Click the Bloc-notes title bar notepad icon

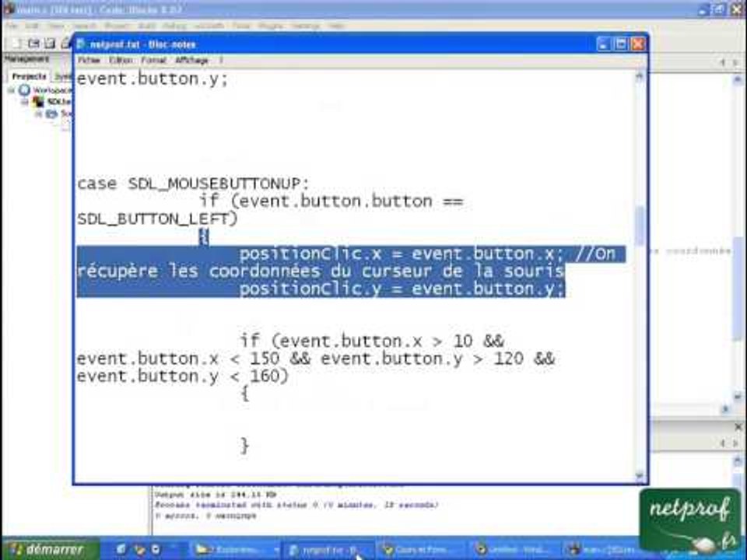(x=80, y=44)
